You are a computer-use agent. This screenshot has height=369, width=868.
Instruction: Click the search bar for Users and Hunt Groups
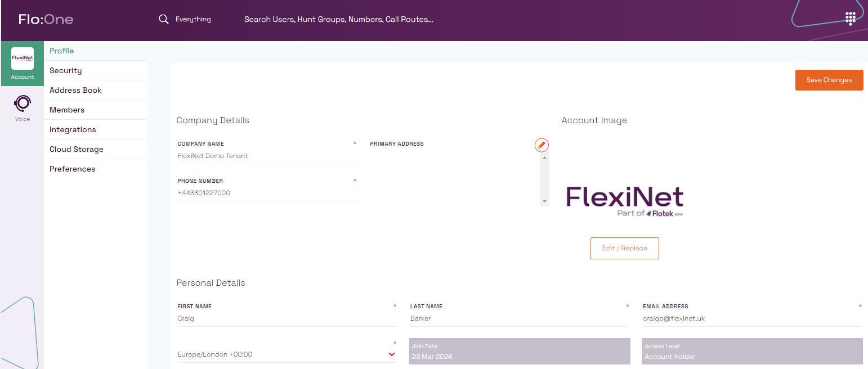(x=338, y=19)
